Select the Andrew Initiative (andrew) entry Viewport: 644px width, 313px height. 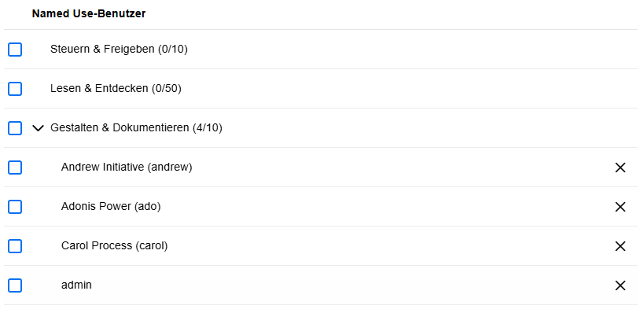[x=127, y=168]
